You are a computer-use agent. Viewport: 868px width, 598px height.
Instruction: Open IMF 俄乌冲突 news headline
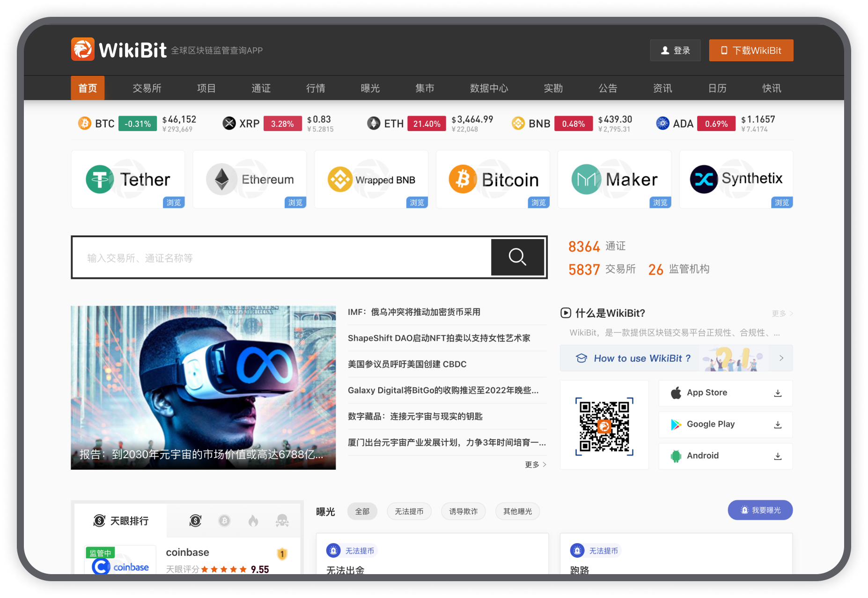(x=414, y=312)
